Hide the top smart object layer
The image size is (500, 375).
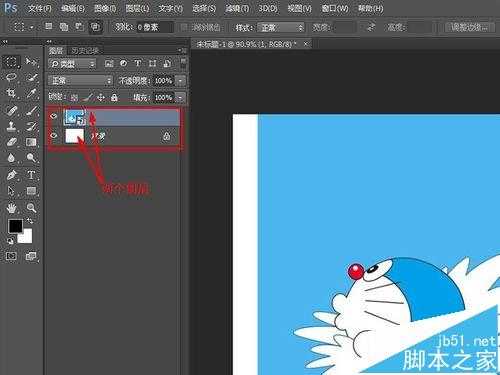click(53, 117)
